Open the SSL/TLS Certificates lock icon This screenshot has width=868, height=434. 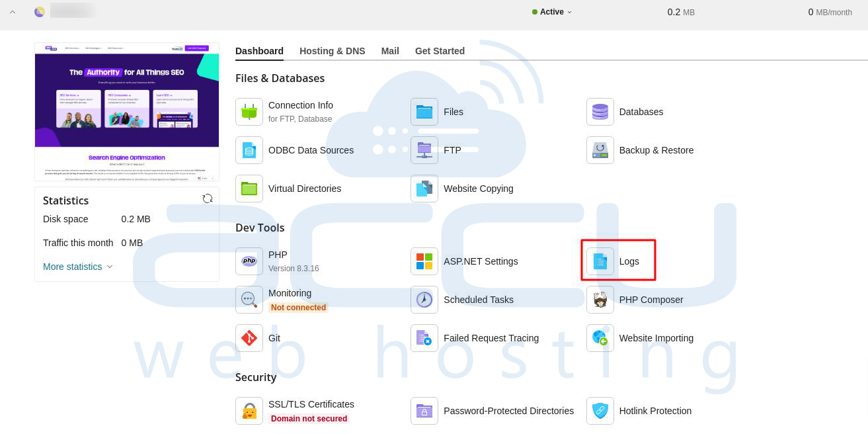(249, 411)
